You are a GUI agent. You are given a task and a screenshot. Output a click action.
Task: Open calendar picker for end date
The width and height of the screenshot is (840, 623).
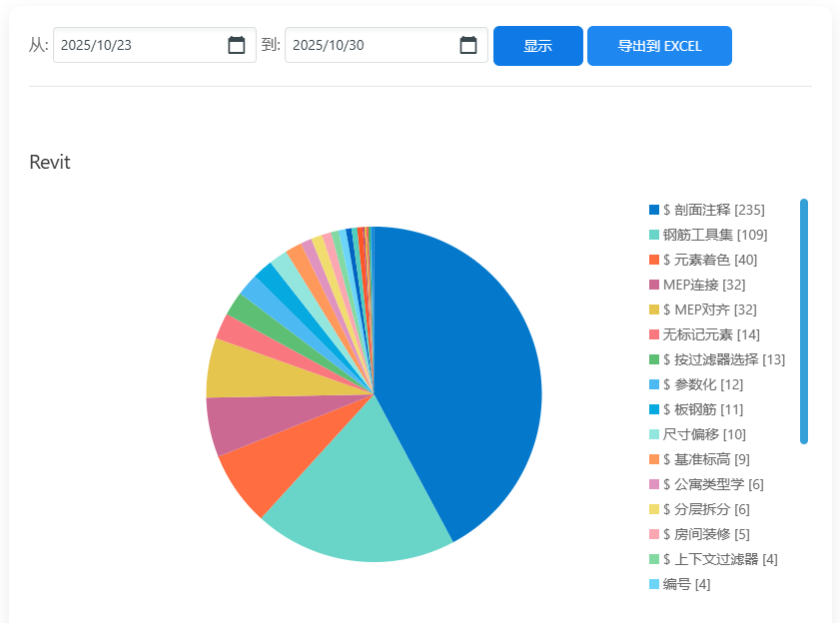[468, 45]
